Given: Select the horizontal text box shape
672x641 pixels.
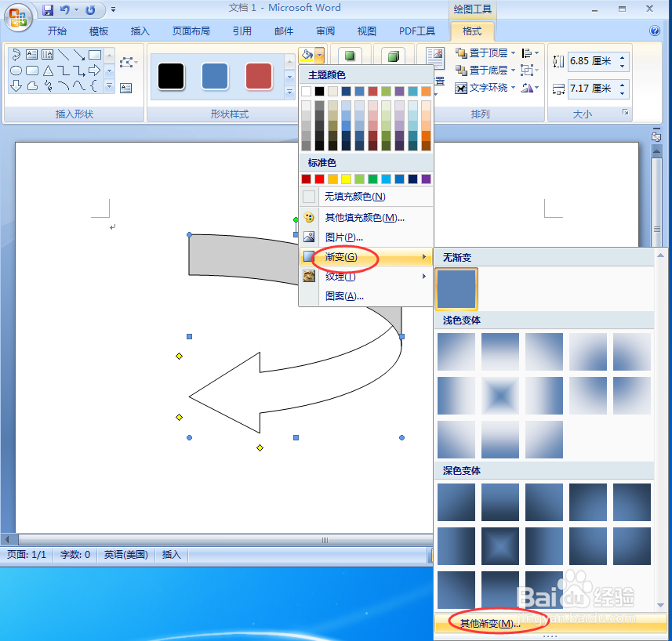Looking at the screenshot, I should tap(31, 54).
